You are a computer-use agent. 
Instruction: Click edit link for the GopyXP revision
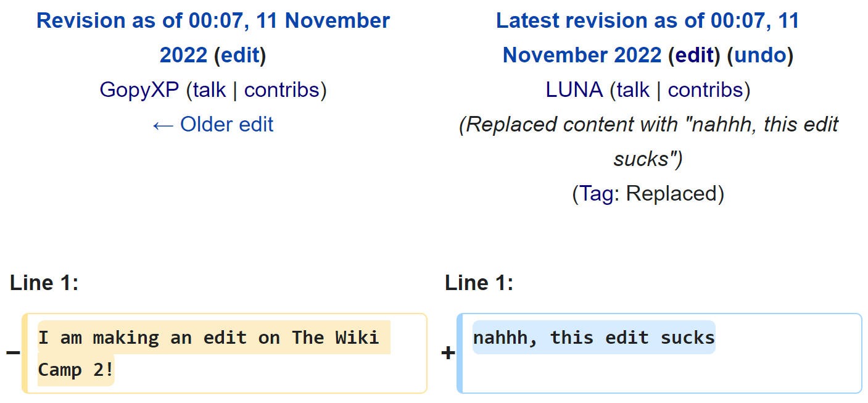(x=239, y=56)
